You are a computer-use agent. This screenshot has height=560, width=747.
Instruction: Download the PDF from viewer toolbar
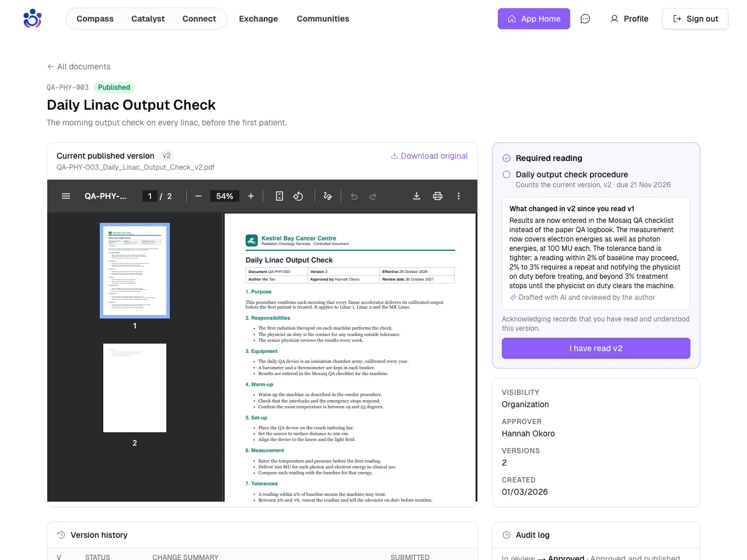tap(417, 196)
